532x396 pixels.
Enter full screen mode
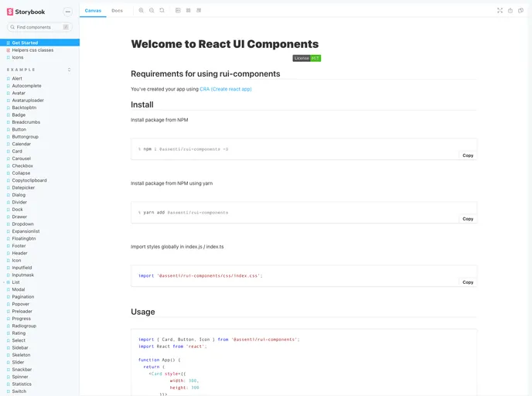pos(500,11)
